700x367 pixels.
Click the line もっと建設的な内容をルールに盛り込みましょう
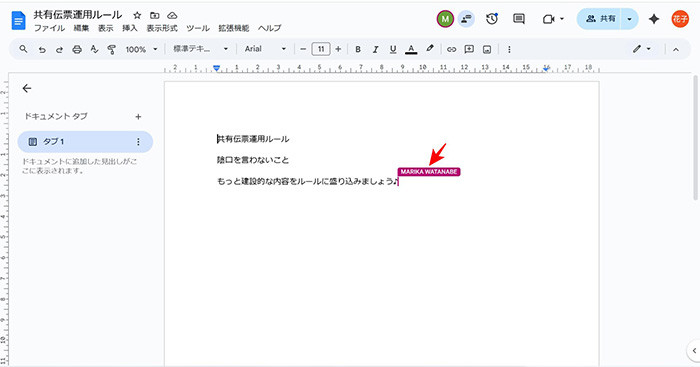click(307, 181)
